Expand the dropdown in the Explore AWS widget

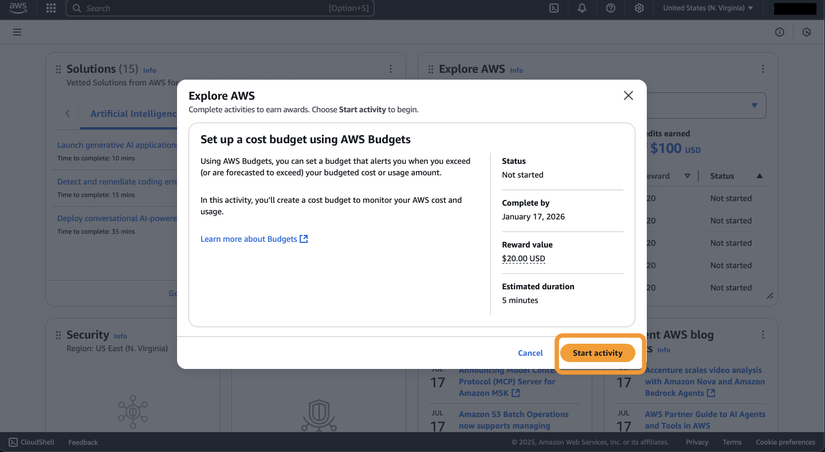[754, 105]
